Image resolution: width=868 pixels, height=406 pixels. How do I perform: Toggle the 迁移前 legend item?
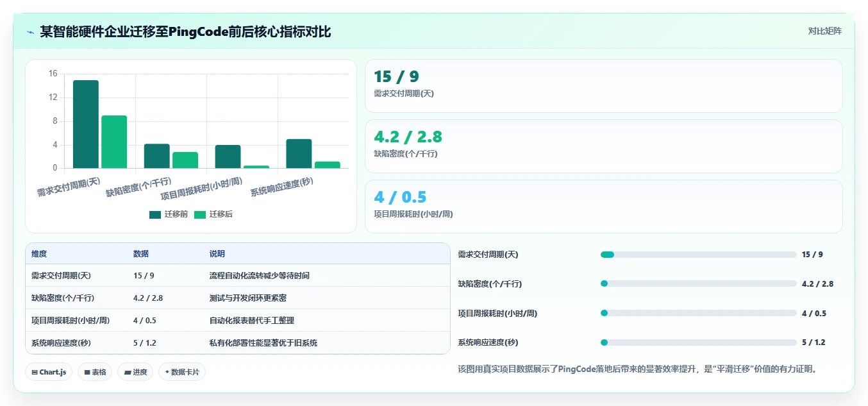coord(169,214)
